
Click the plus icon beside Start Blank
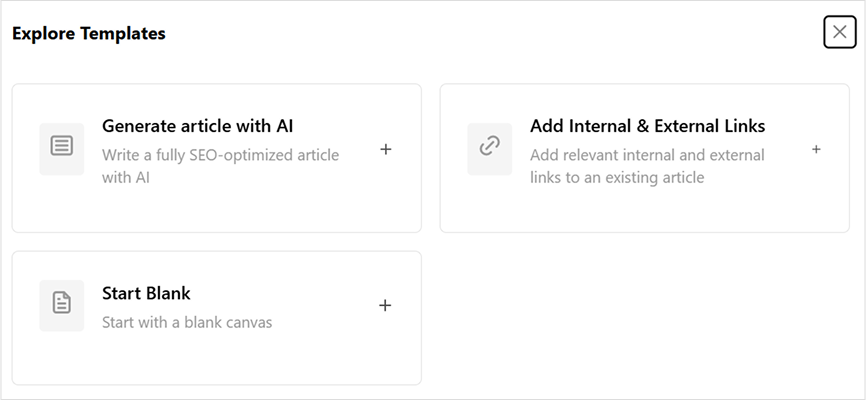click(x=385, y=305)
